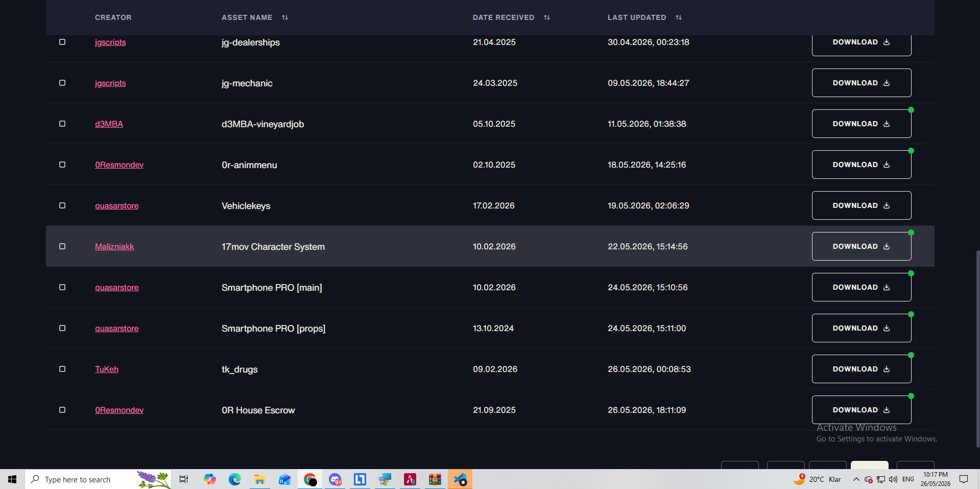Open Discord from the taskbar

[x=335, y=479]
